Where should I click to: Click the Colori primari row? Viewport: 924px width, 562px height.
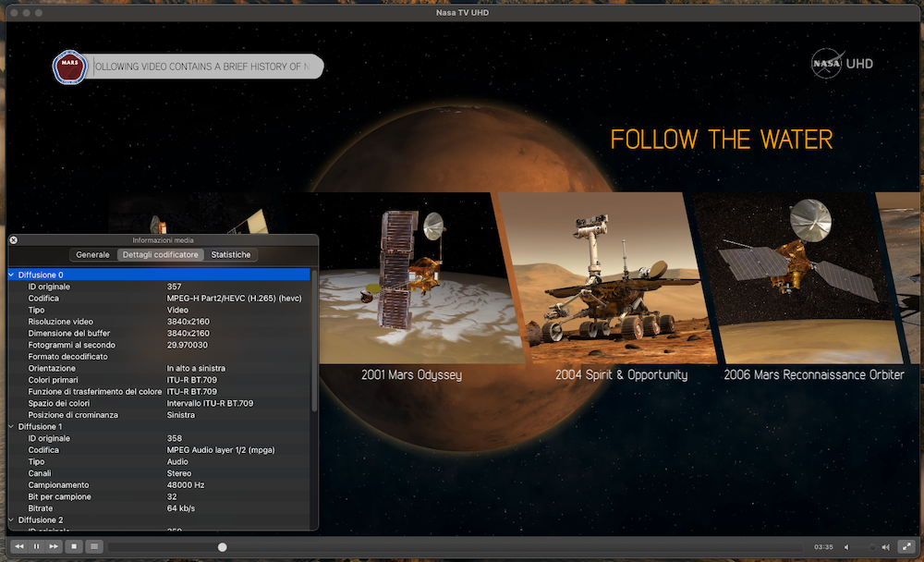tap(159, 380)
